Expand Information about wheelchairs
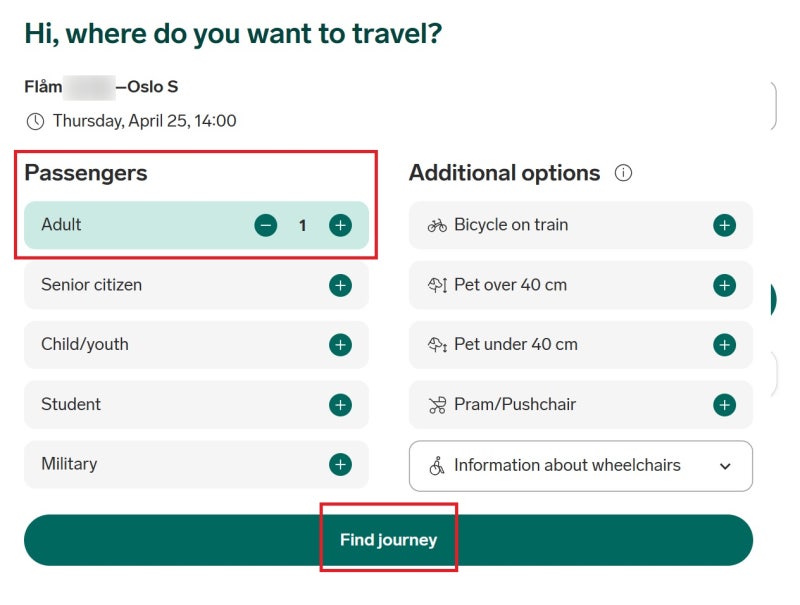 581,466
